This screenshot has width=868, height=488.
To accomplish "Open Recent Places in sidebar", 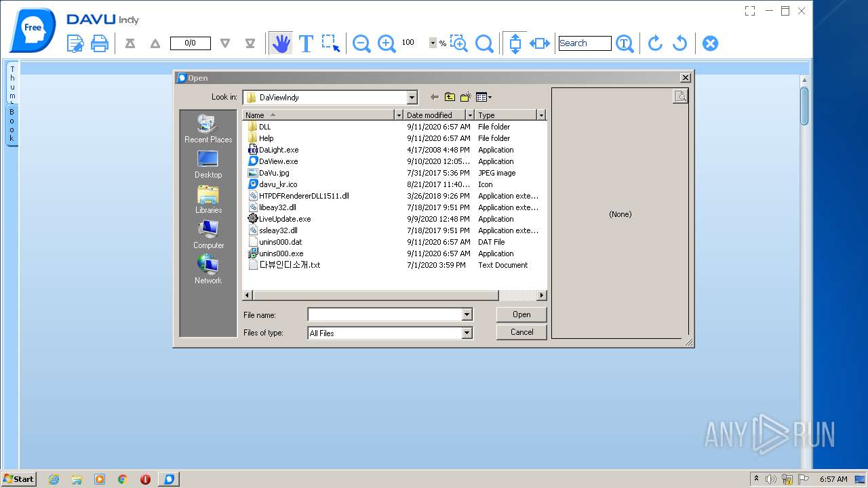I will pos(208,129).
